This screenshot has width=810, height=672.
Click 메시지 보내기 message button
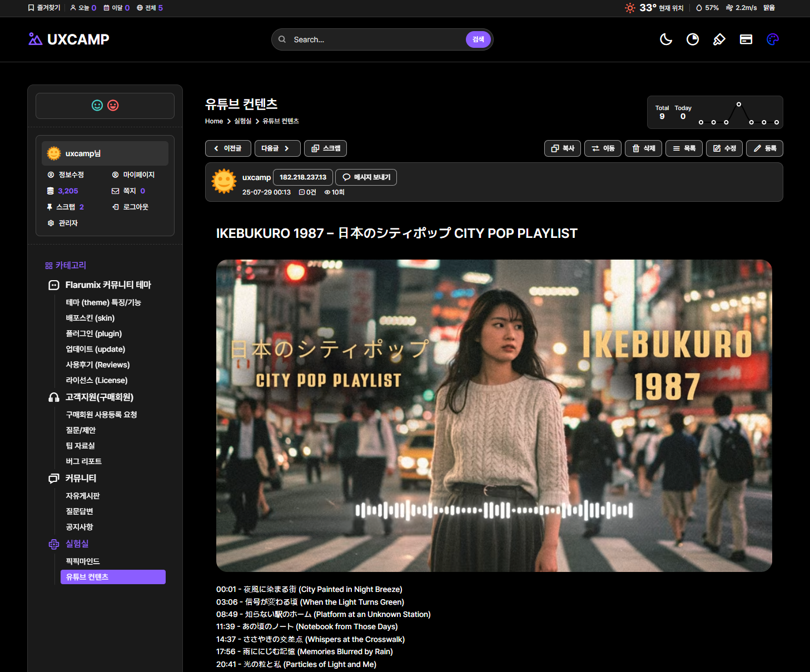coord(366,177)
